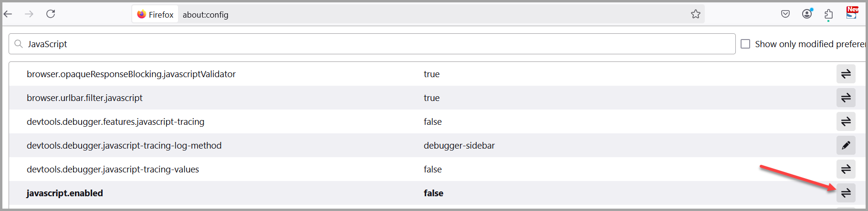868x211 pixels.
Task: Enable the Show only modified preferences checkbox
Action: pyautogui.click(x=745, y=44)
